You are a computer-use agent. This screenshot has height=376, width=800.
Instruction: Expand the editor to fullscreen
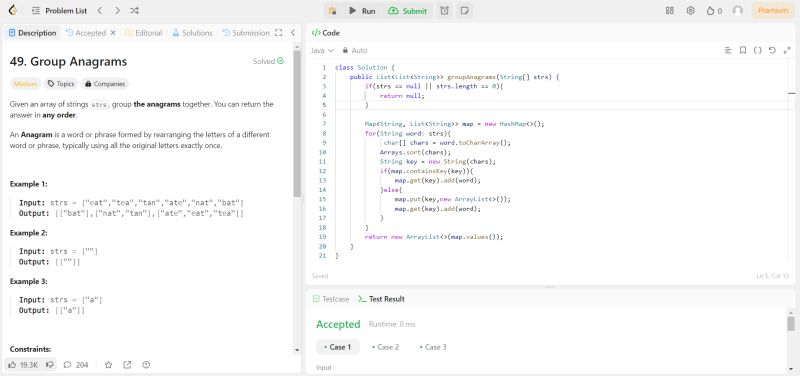(786, 50)
